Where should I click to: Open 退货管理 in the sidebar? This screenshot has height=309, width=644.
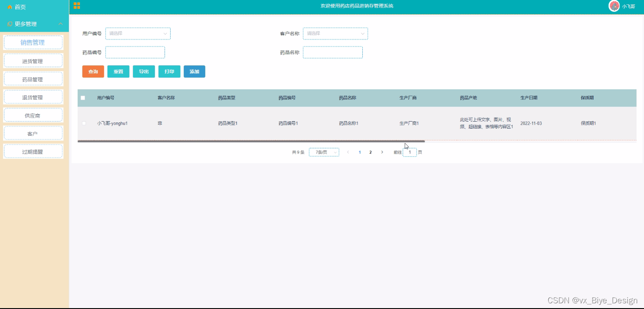(x=33, y=97)
